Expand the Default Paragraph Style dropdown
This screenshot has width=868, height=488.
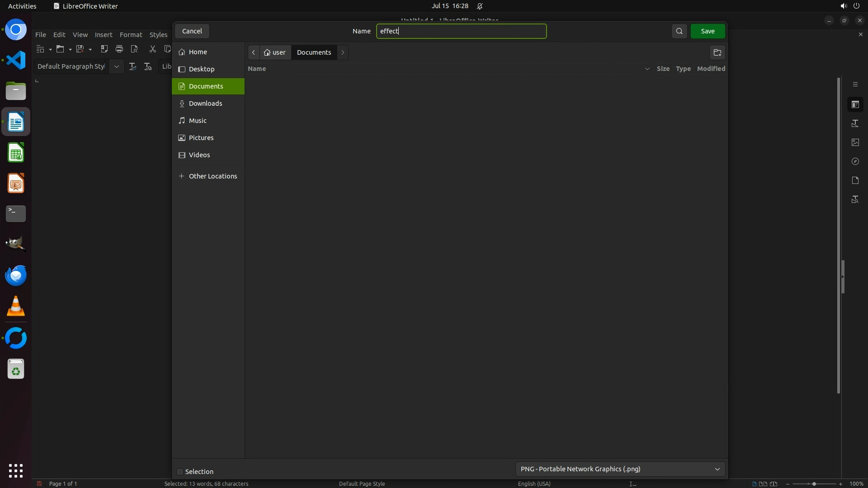coord(116,66)
